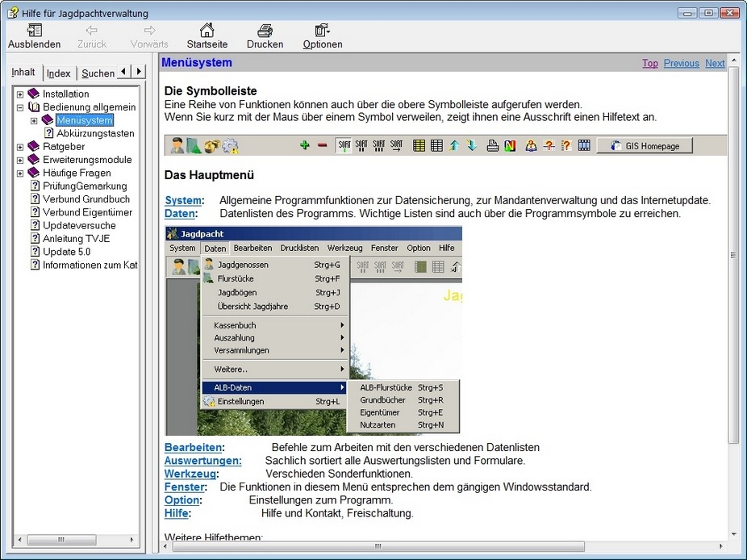The image size is (747, 560).
Task: Switch to the Inhalt tab
Action: click(23, 72)
